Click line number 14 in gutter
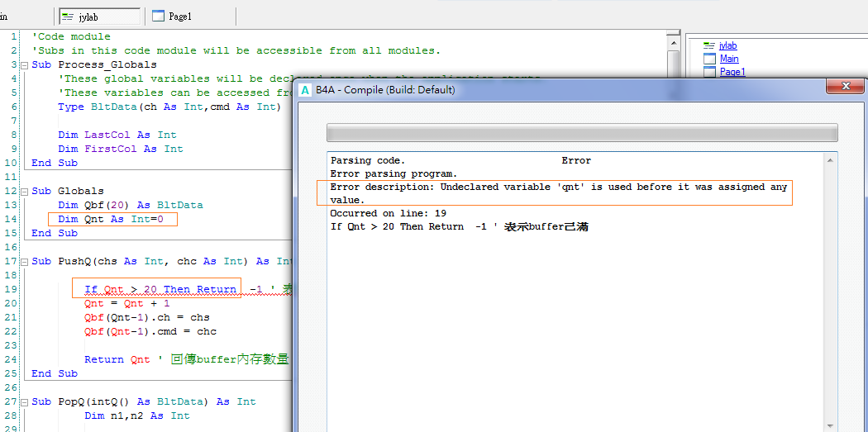The width and height of the screenshot is (868, 432). point(11,219)
